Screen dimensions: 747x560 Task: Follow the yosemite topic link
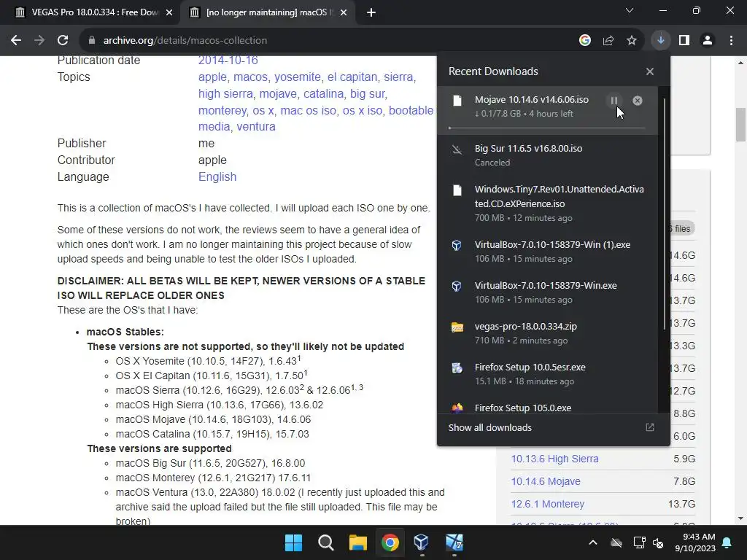click(298, 77)
